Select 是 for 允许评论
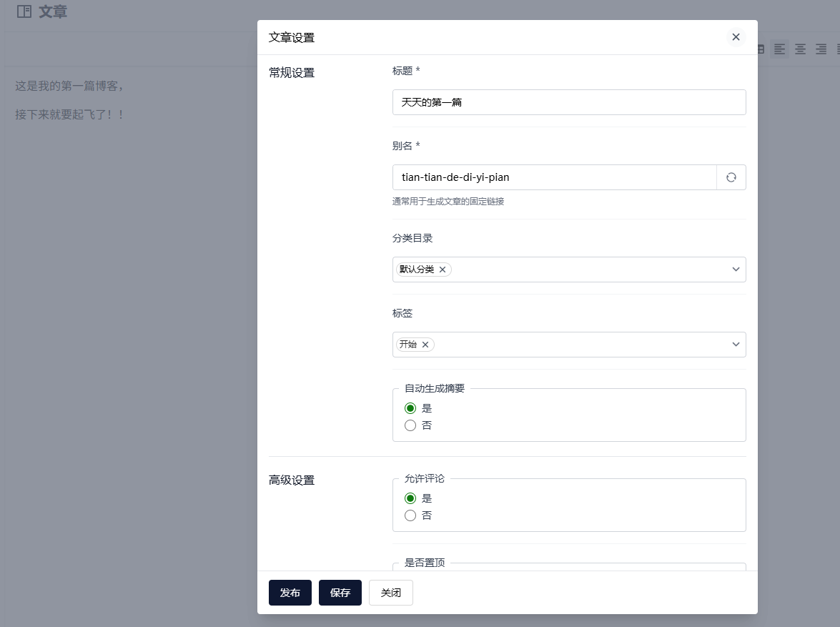 (410, 498)
